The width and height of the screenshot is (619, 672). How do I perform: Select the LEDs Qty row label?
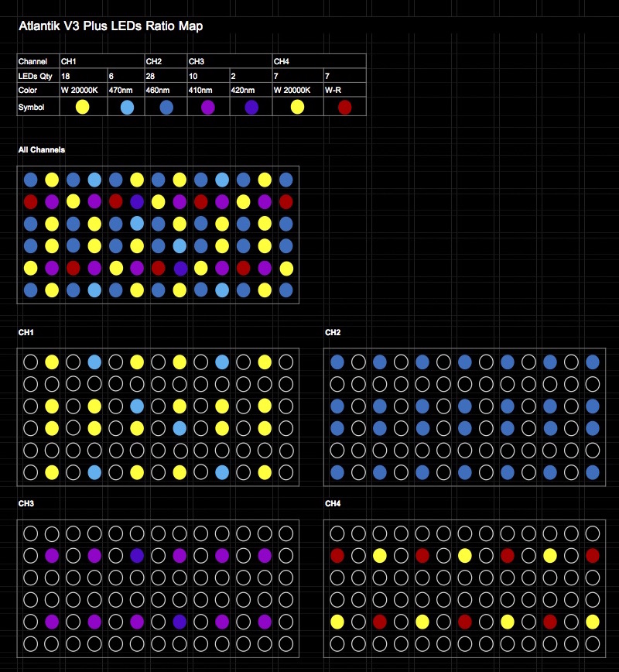click(x=35, y=76)
